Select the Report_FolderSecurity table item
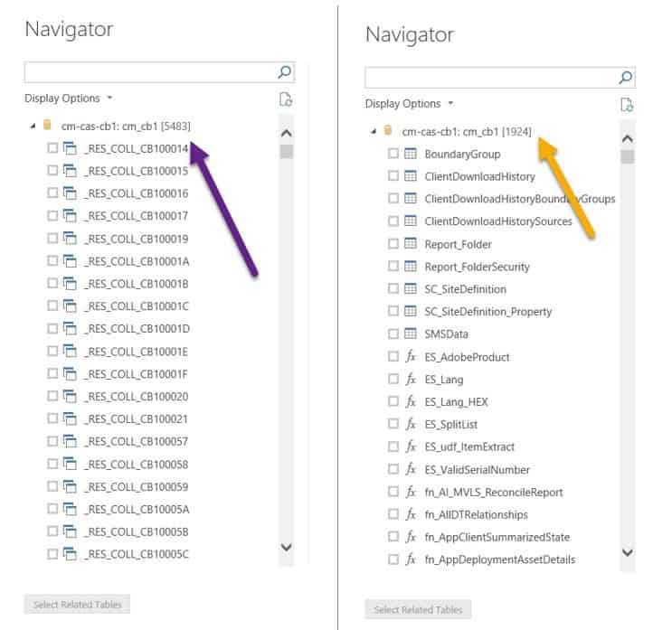 click(477, 267)
